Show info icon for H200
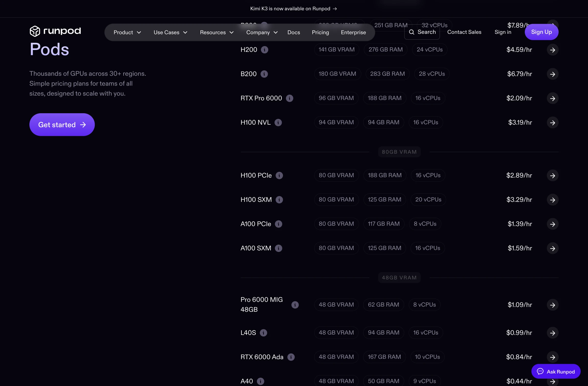 (264, 50)
